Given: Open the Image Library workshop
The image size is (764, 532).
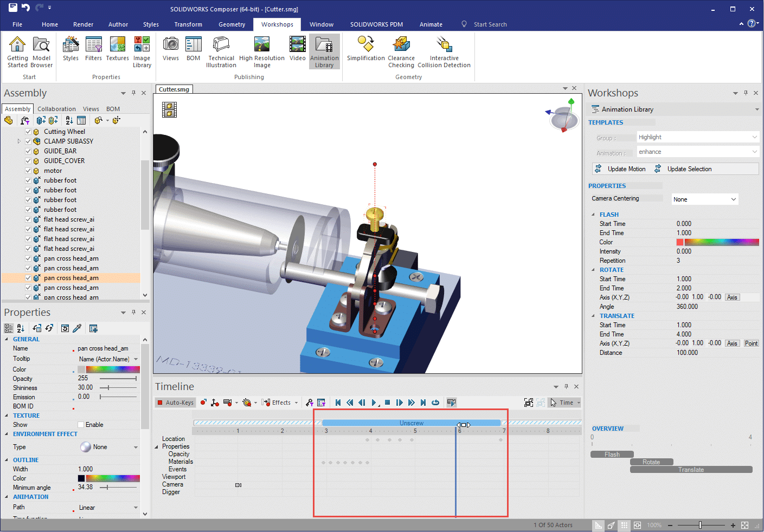Looking at the screenshot, I should (142, 52).
